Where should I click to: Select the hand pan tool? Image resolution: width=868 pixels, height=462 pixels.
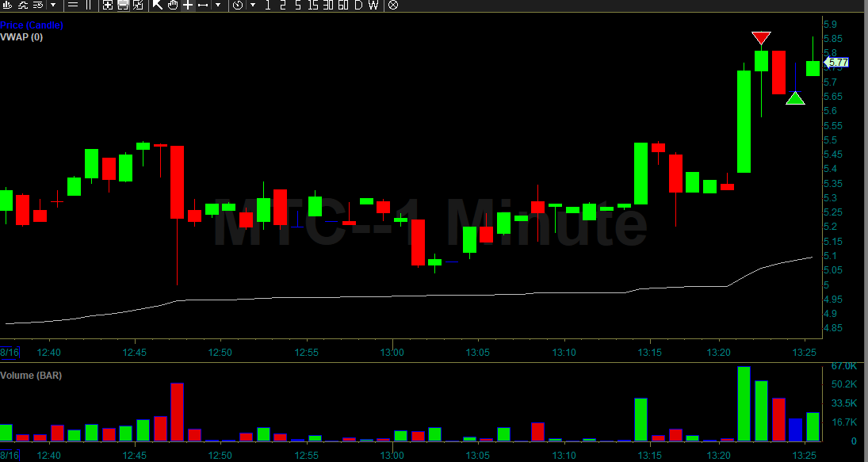coord(173,5)
